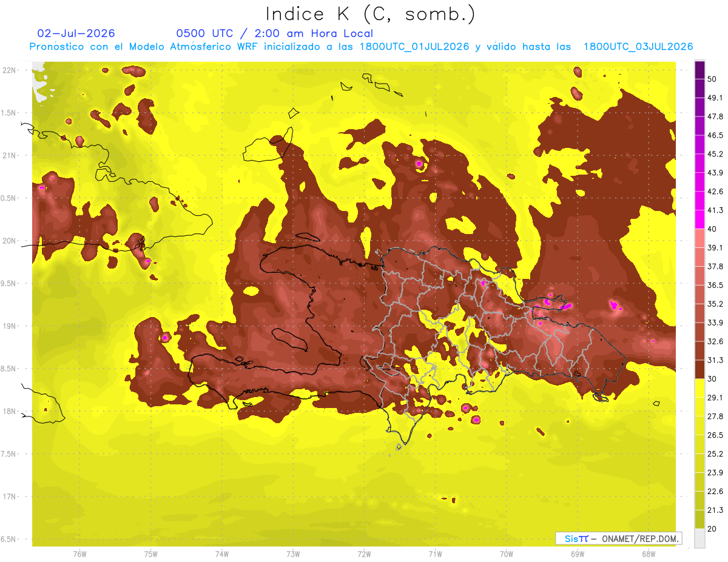The height and width of the screenshot is (562, 728).
Task: Click the map title "Indice K (C, somb.)"
Action: 371,14
